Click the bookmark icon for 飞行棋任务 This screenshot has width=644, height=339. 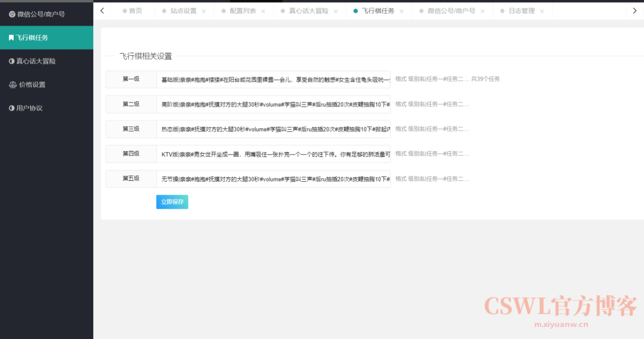pyautogui.click(x=11, y=38)
